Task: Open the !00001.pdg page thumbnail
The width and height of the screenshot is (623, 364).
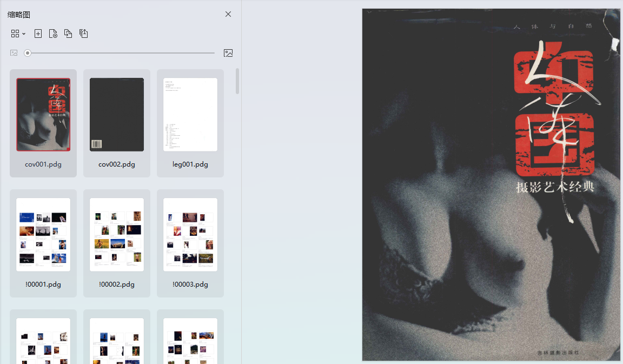Action: click(x=43, y=235)
